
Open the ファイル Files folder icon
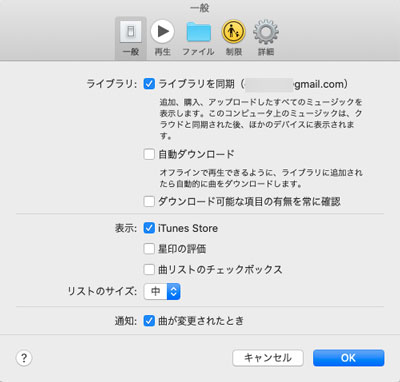(x=198, y=32)
